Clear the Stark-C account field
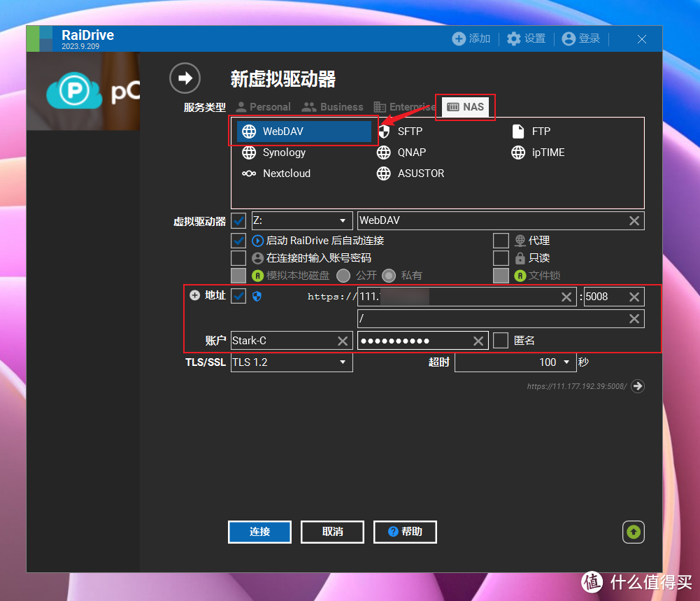This screenshot has width=700, height=601. click(343, 341)
